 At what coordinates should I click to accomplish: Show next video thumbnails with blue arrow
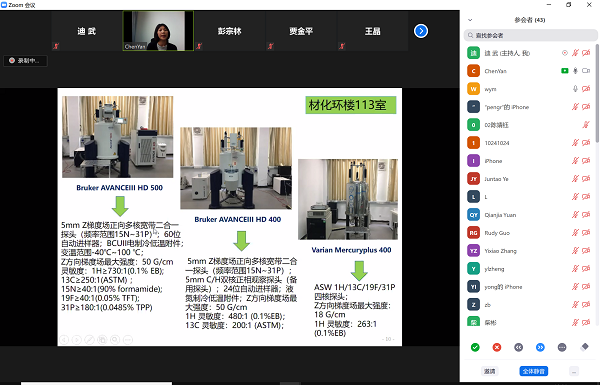point(421,31)
